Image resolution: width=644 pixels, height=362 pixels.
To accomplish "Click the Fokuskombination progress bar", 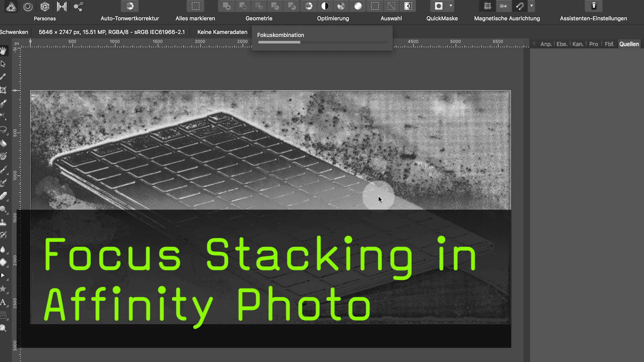I will click(323, 42).
